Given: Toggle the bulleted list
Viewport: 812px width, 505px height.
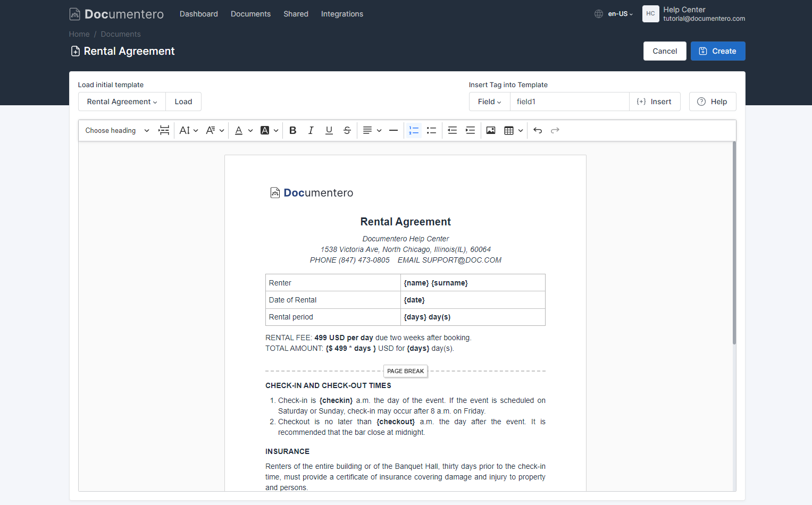Looking at the screenshot, I should 432,130.
